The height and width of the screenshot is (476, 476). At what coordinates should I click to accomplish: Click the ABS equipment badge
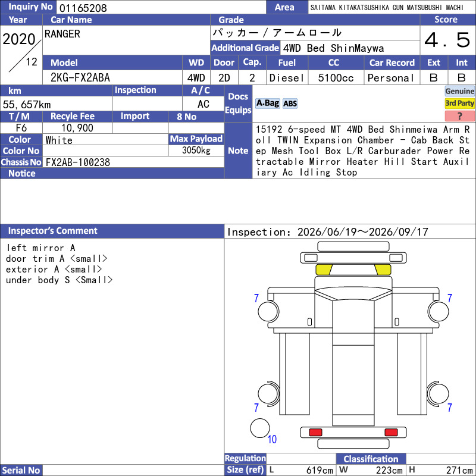(x=290, y=104)
